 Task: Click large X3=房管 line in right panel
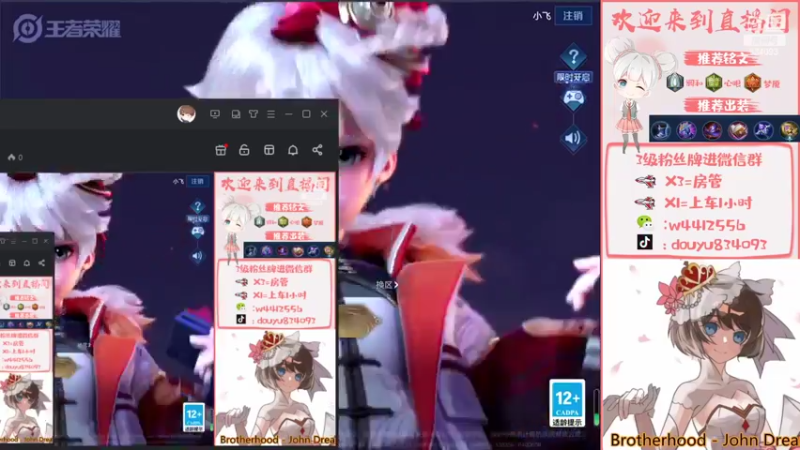pos(693,181)
